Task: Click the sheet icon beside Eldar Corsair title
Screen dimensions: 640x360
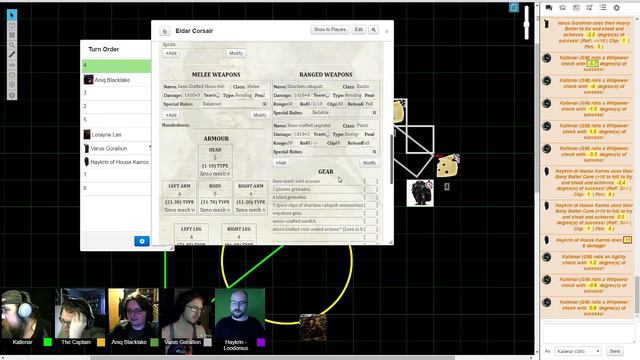Action: point(165,31)
